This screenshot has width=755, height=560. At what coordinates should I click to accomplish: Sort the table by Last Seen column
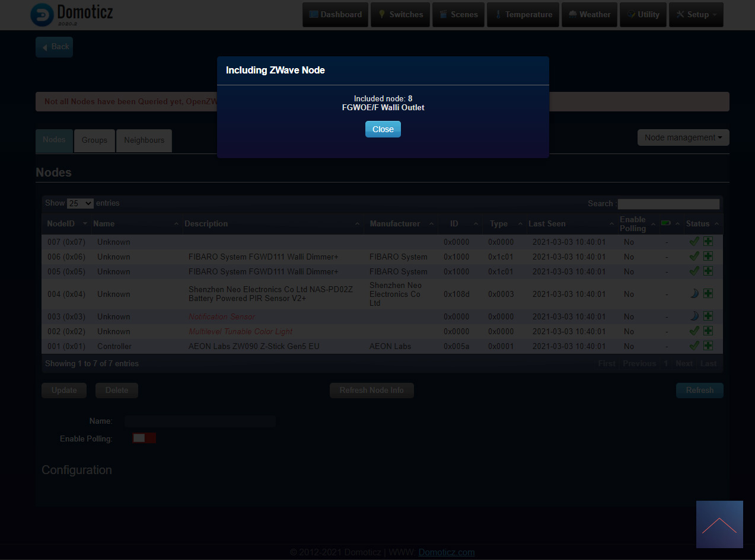coord(571,223)
